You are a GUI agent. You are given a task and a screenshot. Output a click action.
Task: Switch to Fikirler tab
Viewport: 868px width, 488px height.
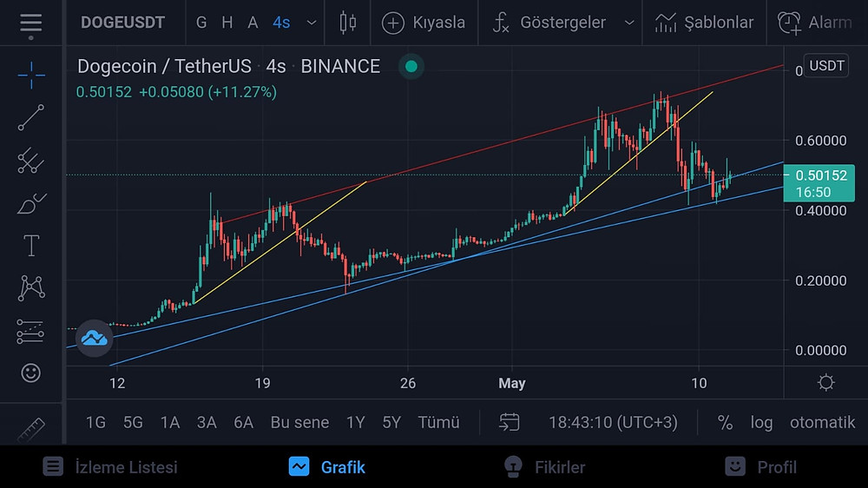(545, 467)
